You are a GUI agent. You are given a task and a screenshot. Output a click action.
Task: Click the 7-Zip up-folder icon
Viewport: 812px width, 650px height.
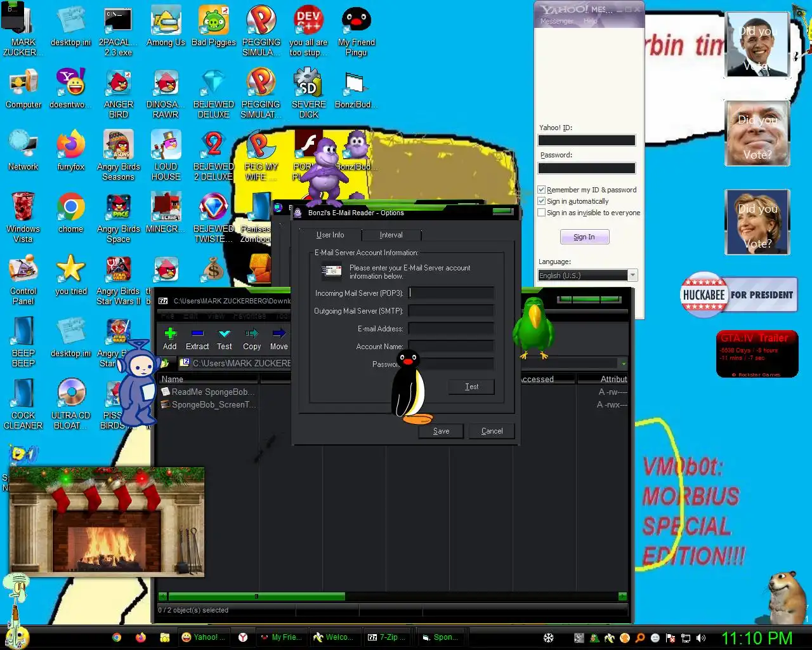164,363
